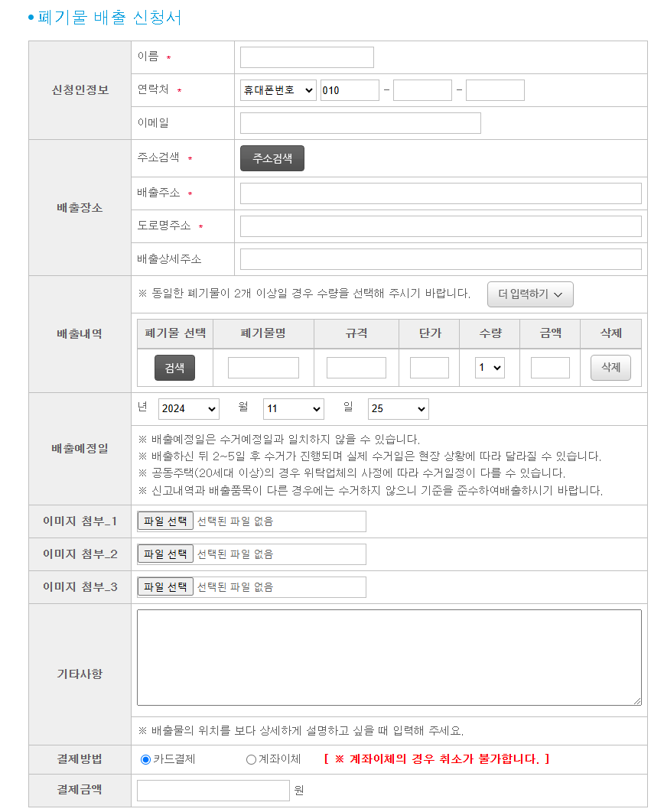Click the 배출상세주소 input field
Image resolution: width=664 pixels, height=812 pixels.
tap(441, 259)
